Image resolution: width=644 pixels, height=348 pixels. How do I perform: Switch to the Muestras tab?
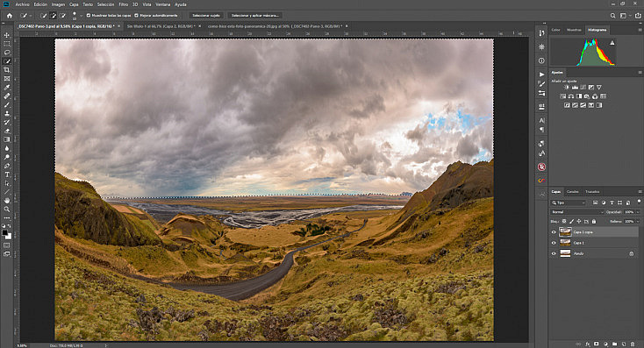[x=574, y=30]
